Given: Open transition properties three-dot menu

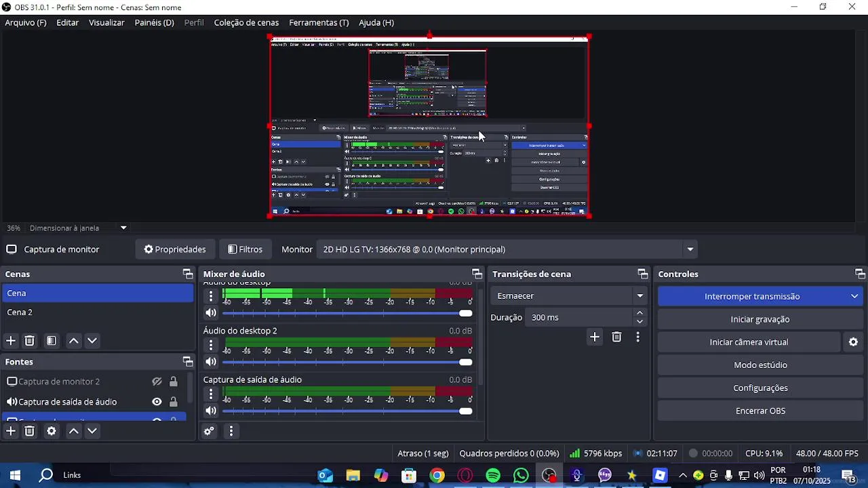Looking at the screenshot, I should pos(638,337).
